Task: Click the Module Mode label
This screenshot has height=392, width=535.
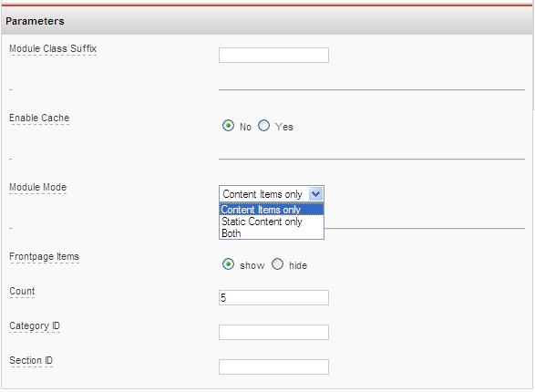Action: [x=38, y=187]
